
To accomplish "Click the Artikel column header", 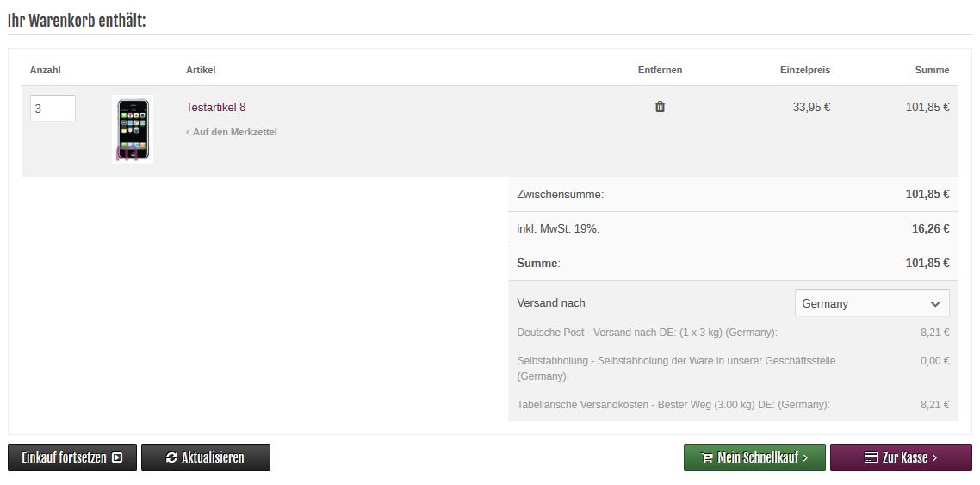I will point(201,70).
